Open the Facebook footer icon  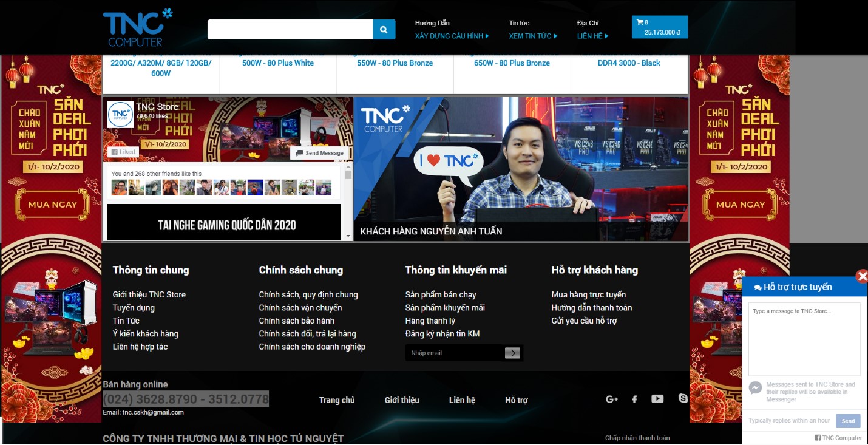634,399
